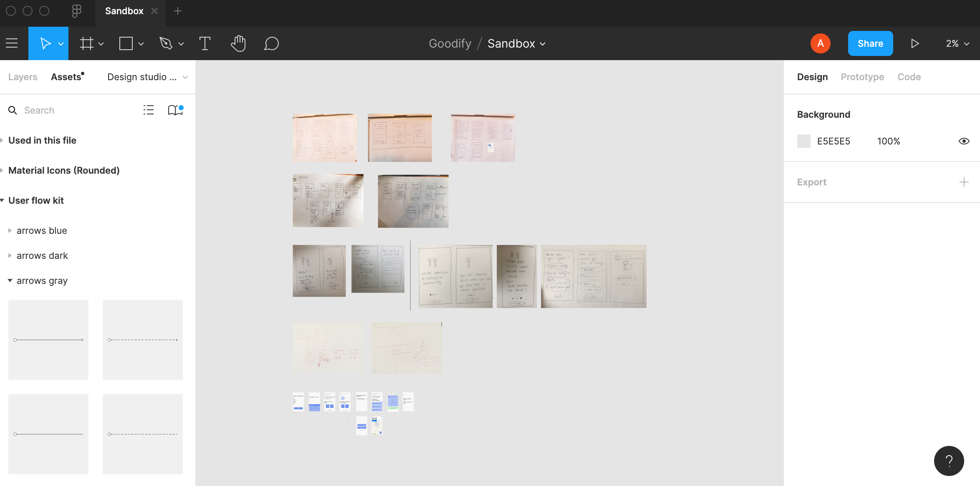Expand the arrows blue group
Screen dimensions: 980x486
10,230
